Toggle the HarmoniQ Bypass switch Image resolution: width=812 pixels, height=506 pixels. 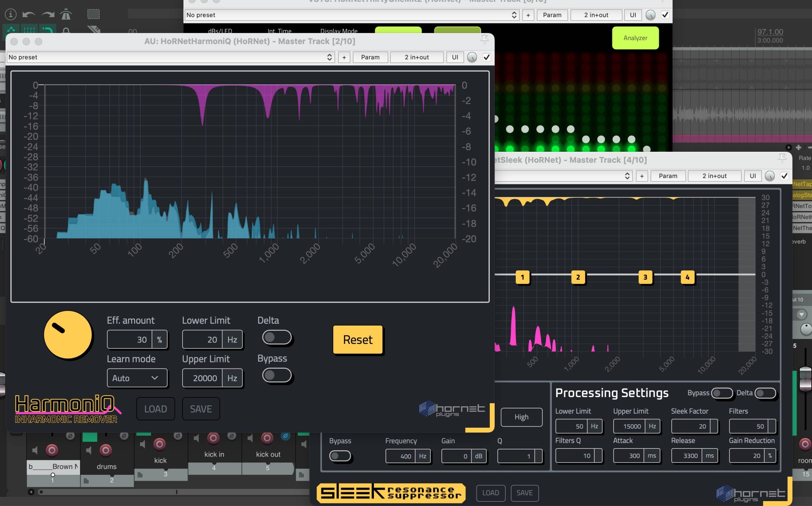pos(277,375)
